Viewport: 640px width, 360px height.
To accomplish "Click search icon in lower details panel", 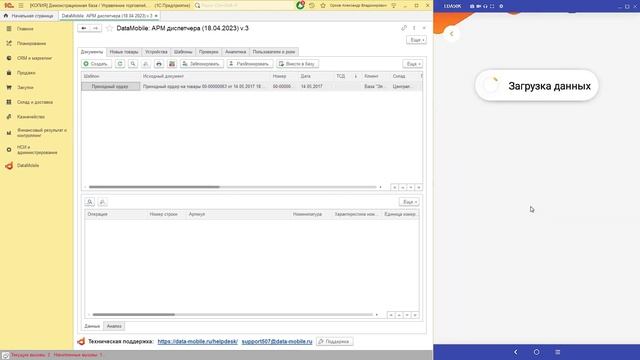I will coord(89,202).
